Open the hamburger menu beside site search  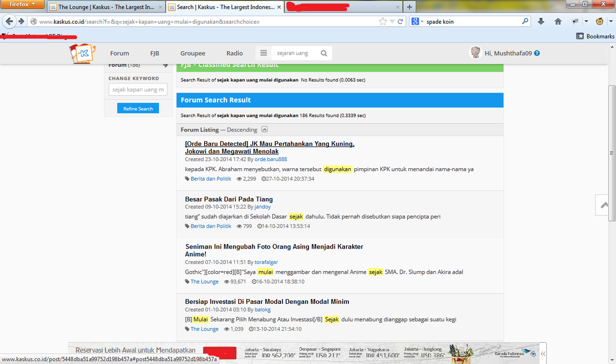(263, 53)
